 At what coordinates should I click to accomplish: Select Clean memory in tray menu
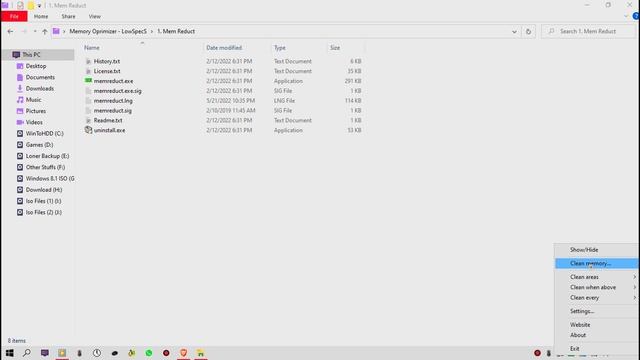596,263
